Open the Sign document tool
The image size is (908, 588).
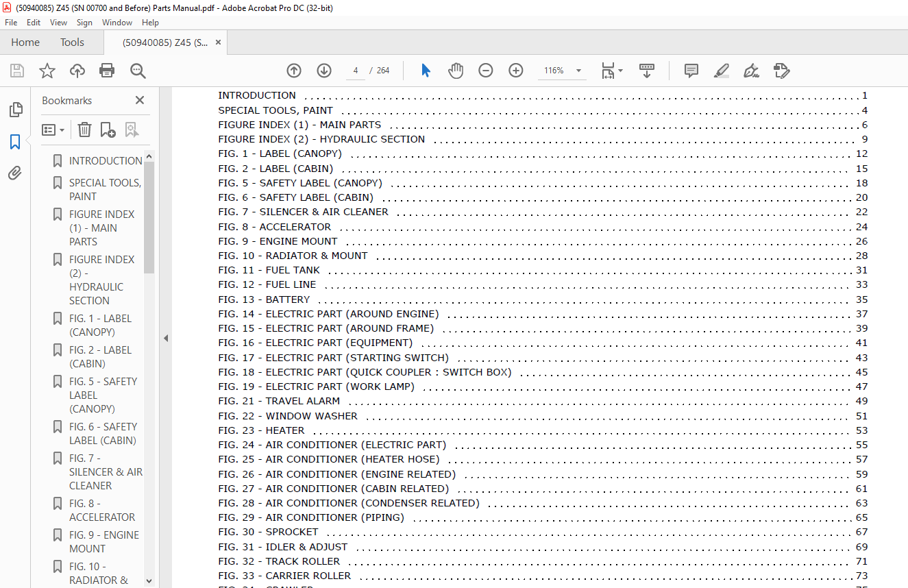tap(752, 71)
